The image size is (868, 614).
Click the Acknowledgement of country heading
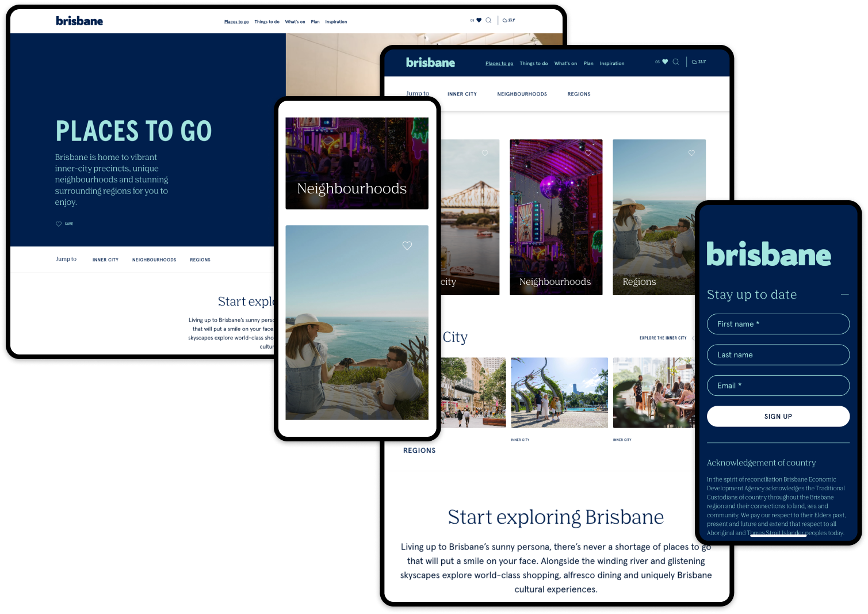point(761,463)
